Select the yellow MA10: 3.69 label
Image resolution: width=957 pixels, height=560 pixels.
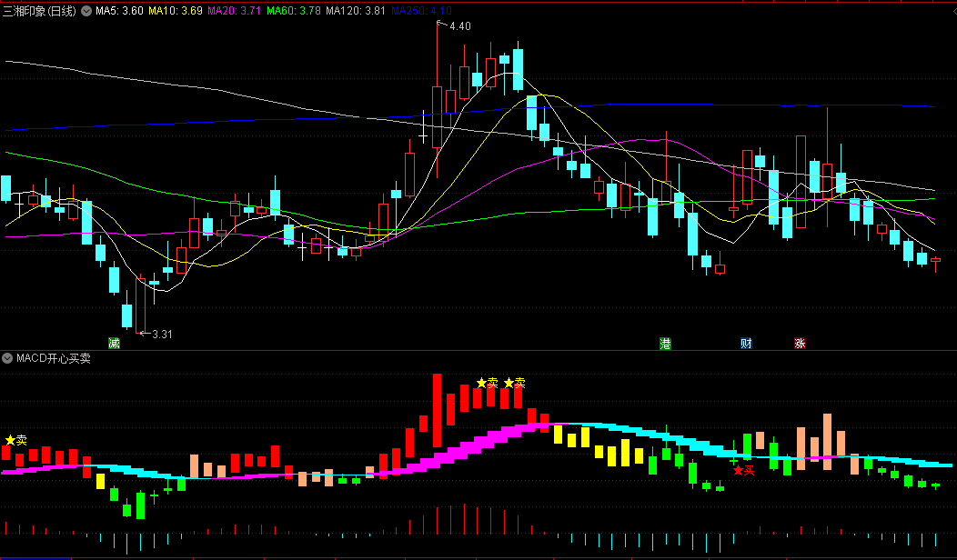pos(176,11)
